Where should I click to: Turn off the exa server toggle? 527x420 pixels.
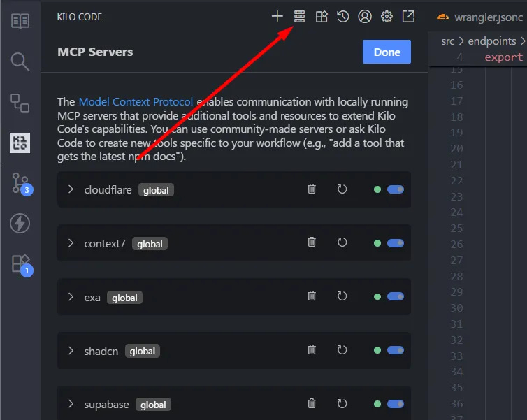click(396, 296)
